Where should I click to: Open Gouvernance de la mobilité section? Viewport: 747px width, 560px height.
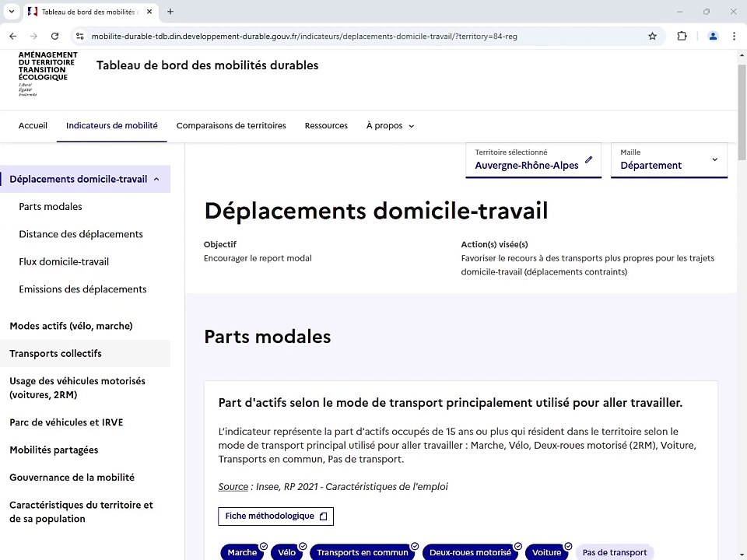click(x=72, y=478)
